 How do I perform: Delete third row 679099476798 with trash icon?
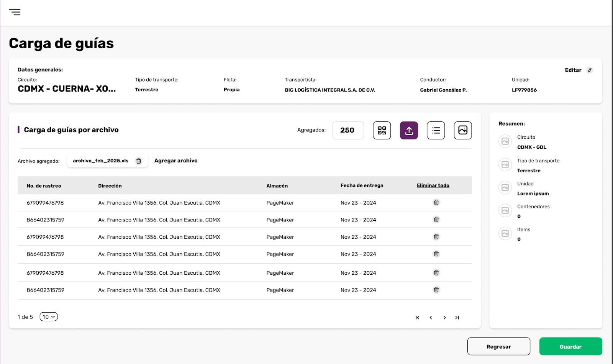436,237
